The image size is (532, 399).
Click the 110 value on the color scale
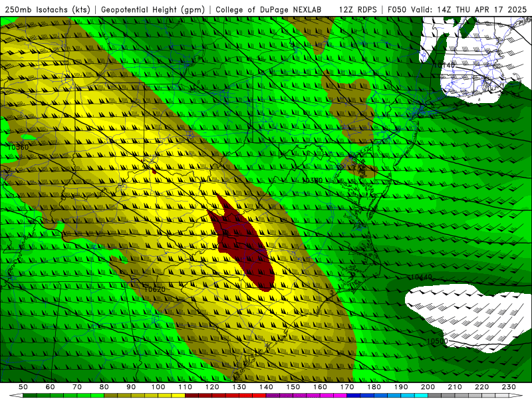(185, 387)
